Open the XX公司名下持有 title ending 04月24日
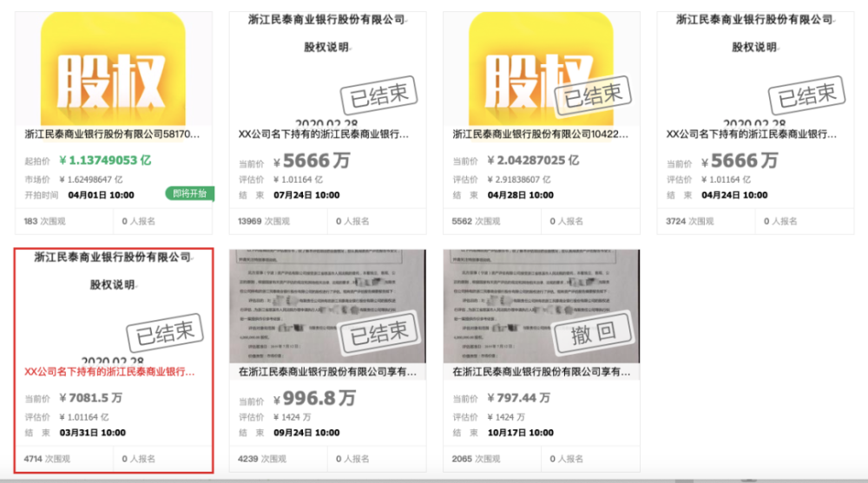868x483 pixels. point(752,134)
